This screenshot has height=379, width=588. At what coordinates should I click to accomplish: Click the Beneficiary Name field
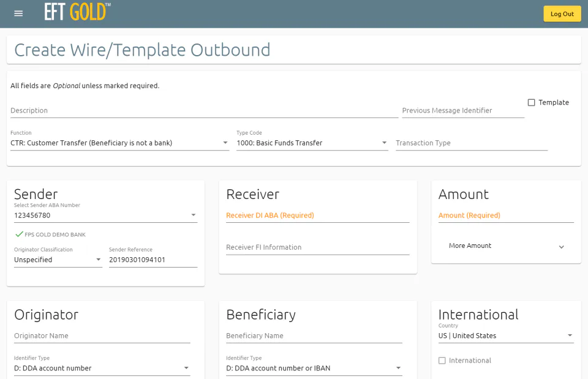click(x=314, y=336)
